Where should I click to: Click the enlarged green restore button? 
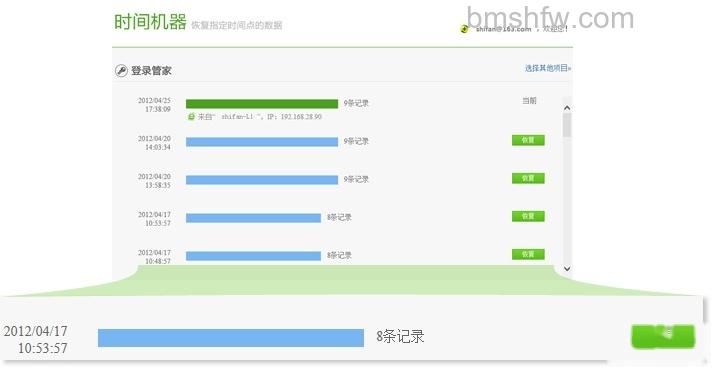[663, 336]
